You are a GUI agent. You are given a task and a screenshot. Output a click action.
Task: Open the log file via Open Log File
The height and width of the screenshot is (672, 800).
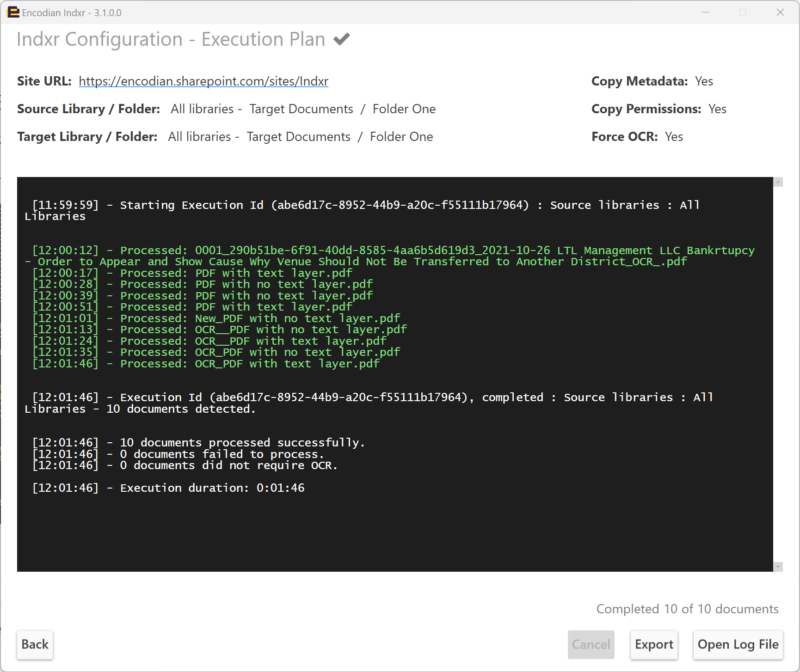tap(738, 644)
